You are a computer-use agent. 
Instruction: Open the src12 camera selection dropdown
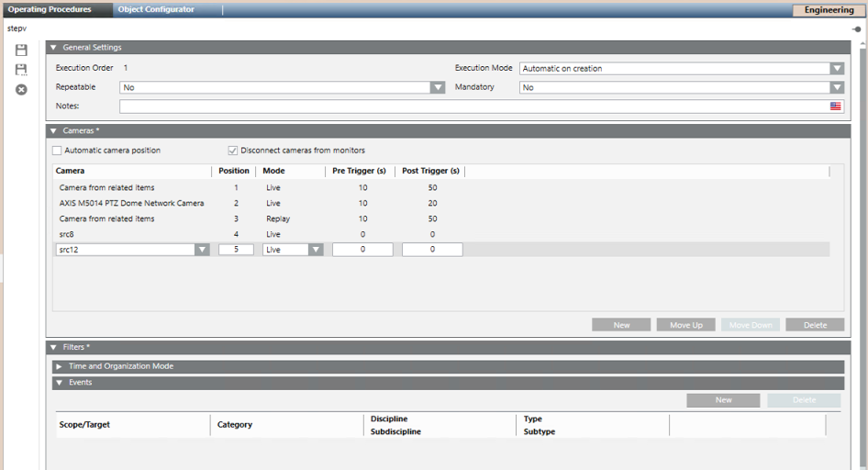tap(202, 250)
